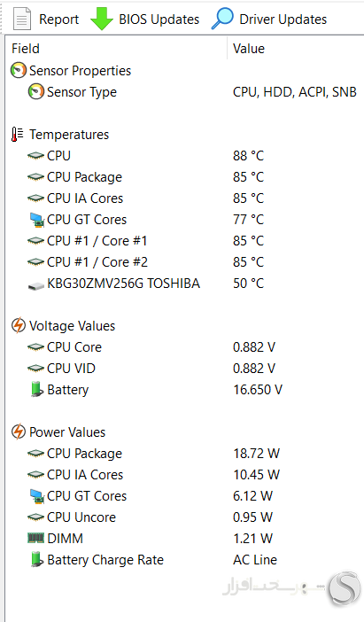Click the Driver Updates magnifier icon
Image resolution: width=364 pixels, height=622 pixels.
[222, 19]
